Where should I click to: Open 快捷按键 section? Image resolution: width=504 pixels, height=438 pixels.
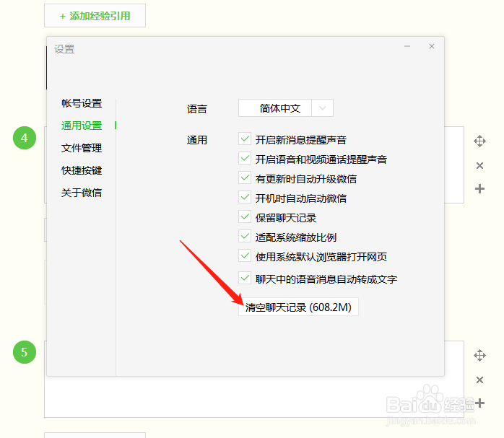click(82, 170)
